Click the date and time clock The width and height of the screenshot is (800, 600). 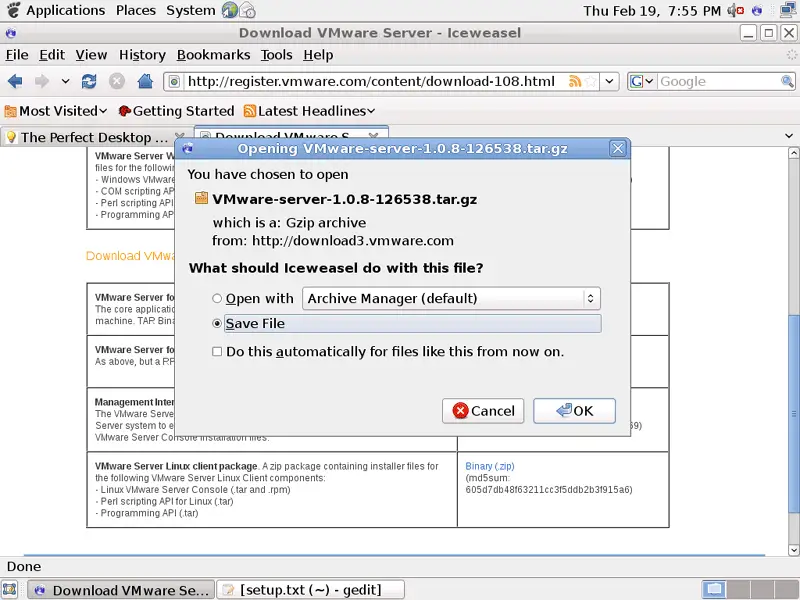click(x=652, y=10)
